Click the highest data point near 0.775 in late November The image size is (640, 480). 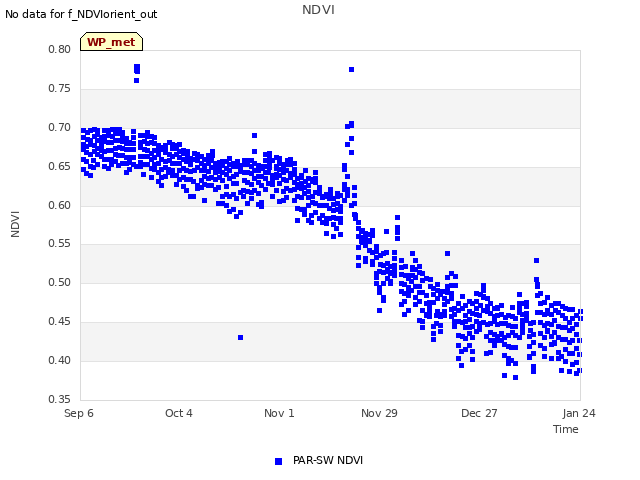[351, 69]
